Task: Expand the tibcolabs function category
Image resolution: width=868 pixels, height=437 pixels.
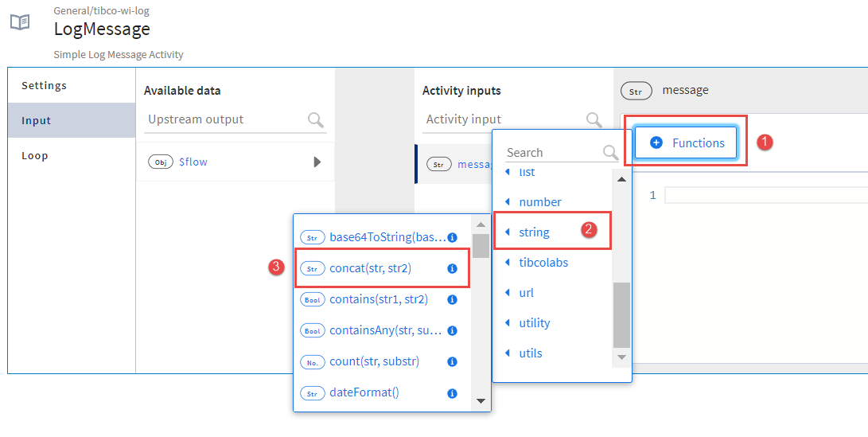Action: pos(543,263)
